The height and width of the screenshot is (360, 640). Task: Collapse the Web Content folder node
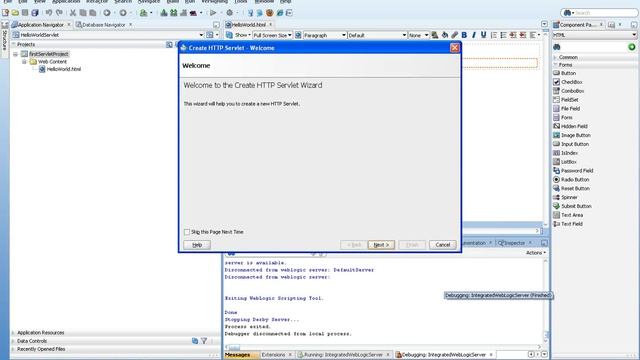[x=24, y=62]
